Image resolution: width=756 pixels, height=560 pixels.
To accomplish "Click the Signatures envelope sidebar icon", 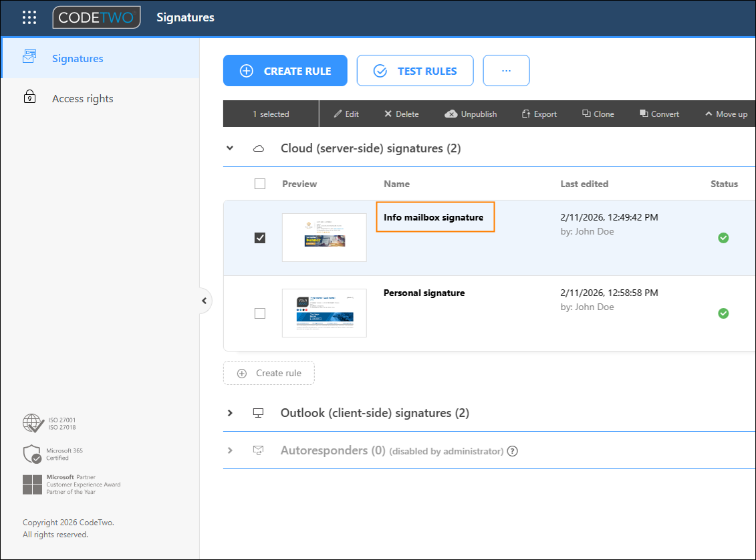I will click(x=29, y=56).
